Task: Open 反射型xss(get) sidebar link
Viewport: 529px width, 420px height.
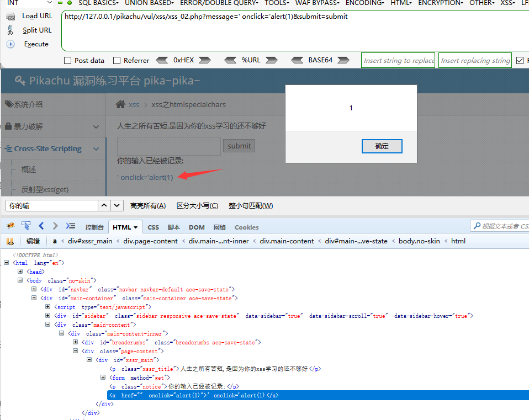Action: [x=45, y=189]
